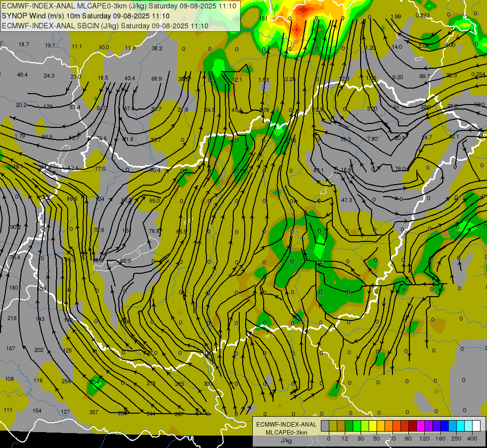Click the legend tick label 90

(x=408, y=439)
